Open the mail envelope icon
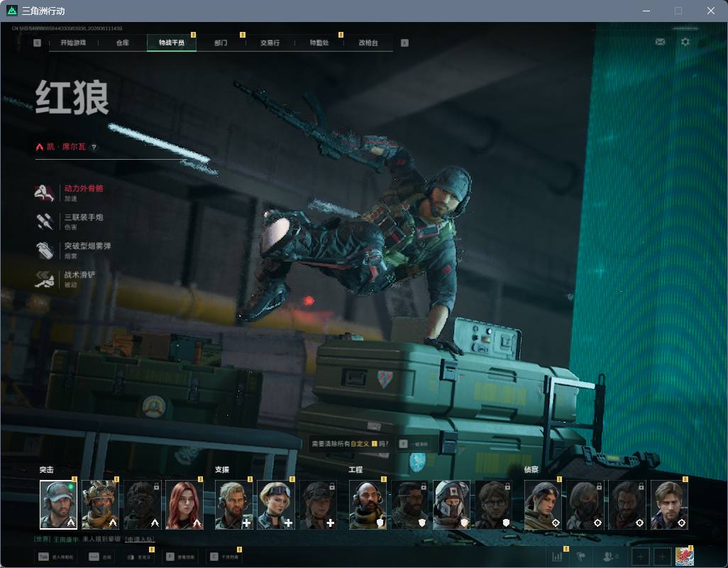 [660, 43]
